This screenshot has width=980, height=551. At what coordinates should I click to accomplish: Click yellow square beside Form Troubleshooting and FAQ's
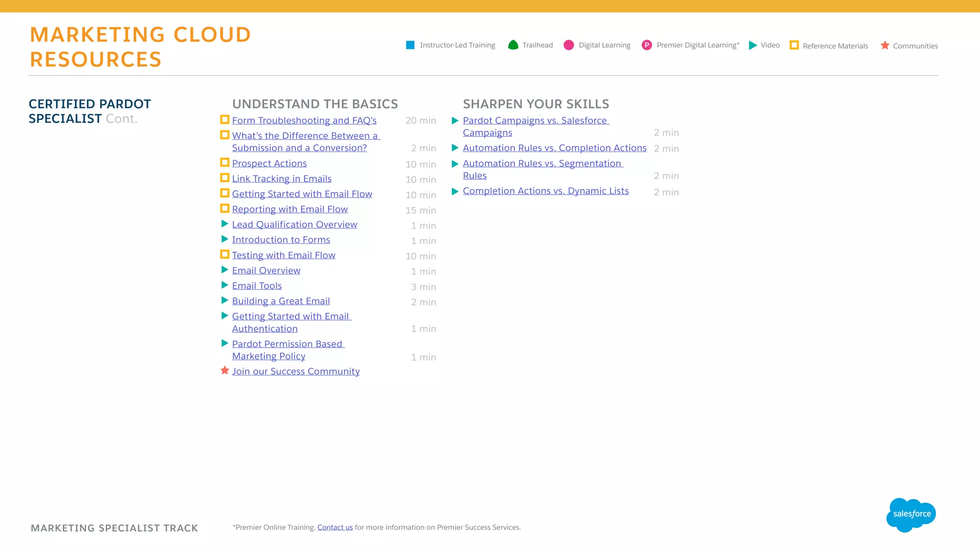point(224,120)
